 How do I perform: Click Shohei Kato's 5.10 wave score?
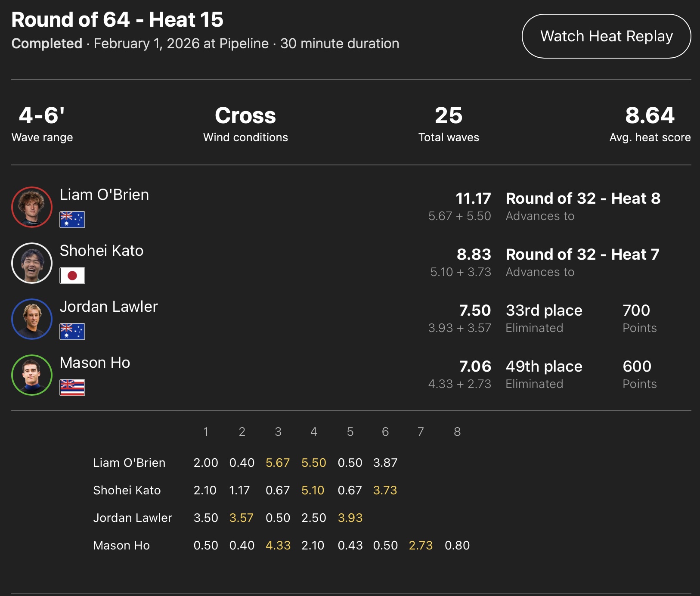point(313,490)
